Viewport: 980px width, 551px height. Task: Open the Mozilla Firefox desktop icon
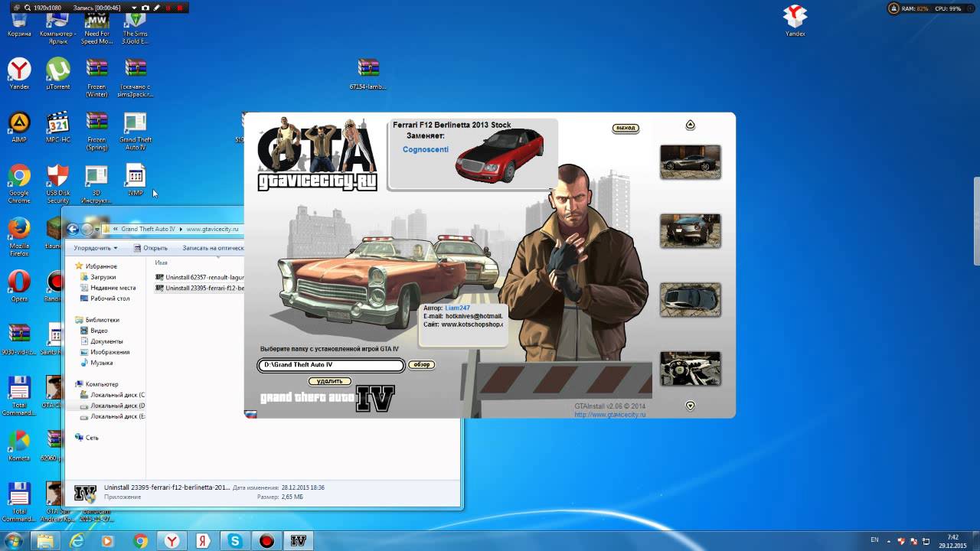pos(19,237)
